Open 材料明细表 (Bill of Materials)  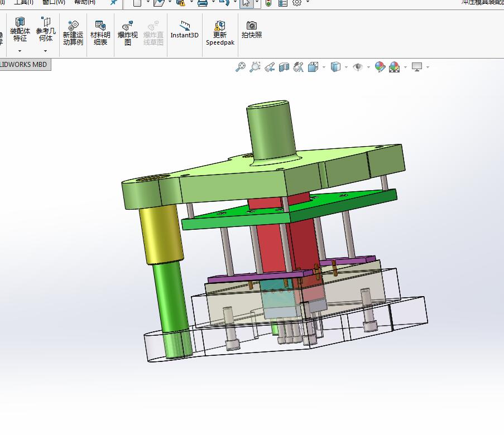(100, 33)
